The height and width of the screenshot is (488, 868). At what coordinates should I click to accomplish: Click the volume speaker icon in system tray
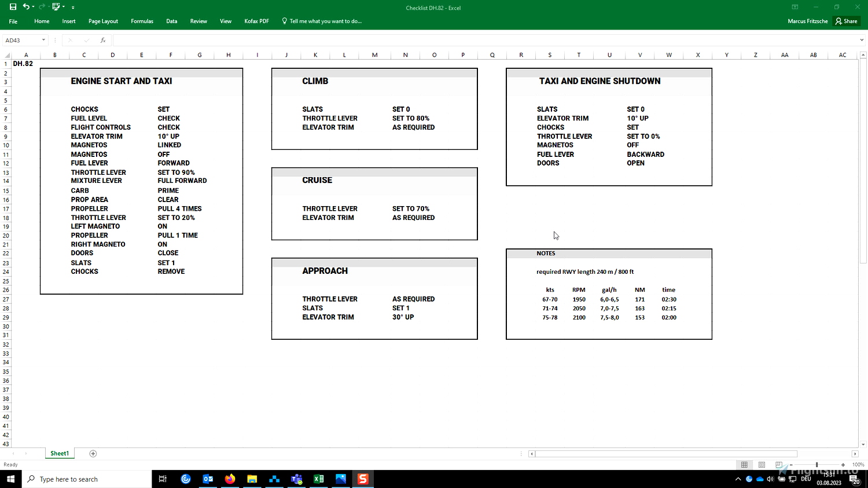tap(770, 479)
